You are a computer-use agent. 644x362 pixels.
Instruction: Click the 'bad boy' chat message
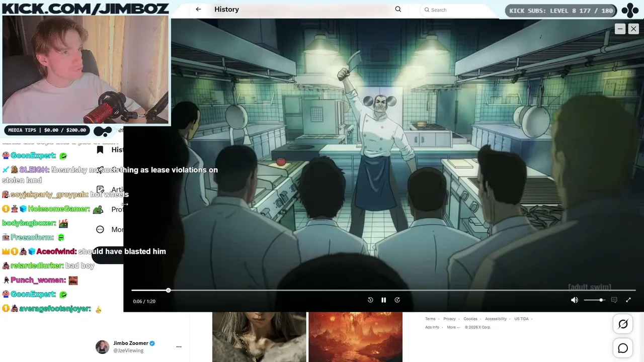point(80,265)
